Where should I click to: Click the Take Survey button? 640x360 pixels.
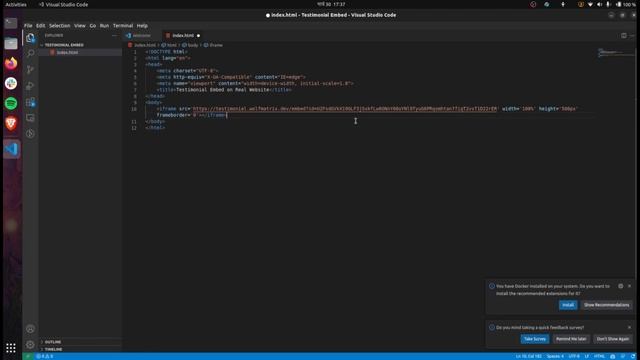[x=535, y=339]
